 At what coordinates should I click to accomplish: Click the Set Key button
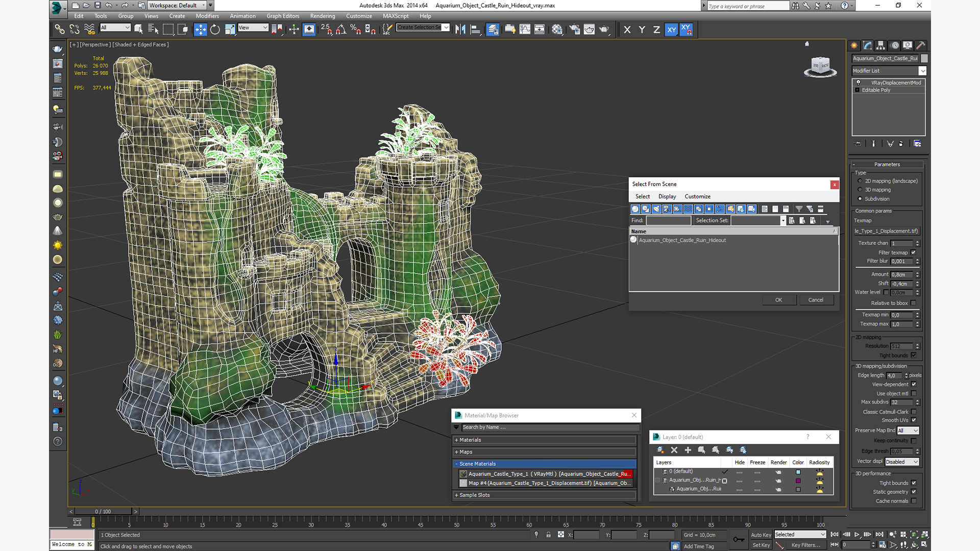(x=761, y=545)
